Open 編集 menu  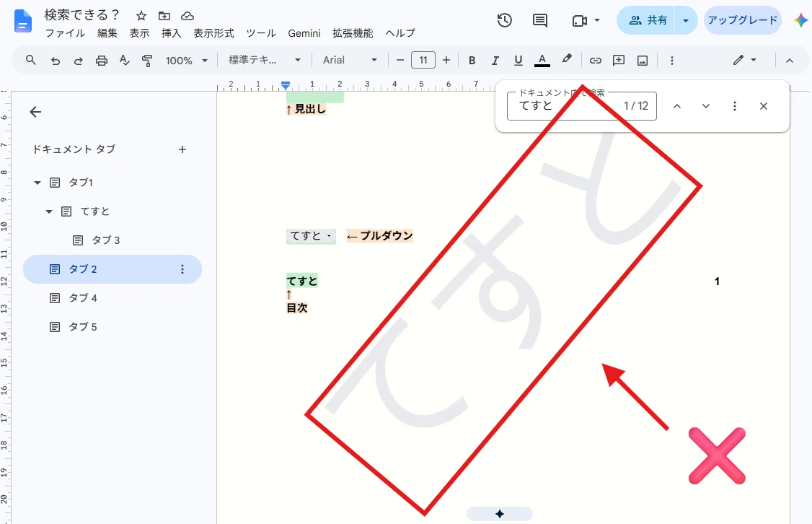pos(107,33)
